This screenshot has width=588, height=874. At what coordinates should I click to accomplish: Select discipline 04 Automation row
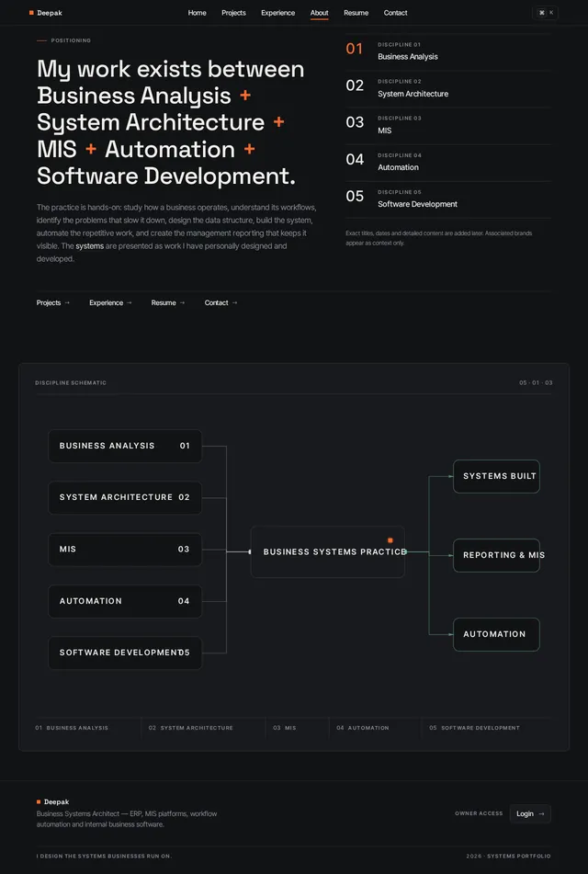pos(448,163)
